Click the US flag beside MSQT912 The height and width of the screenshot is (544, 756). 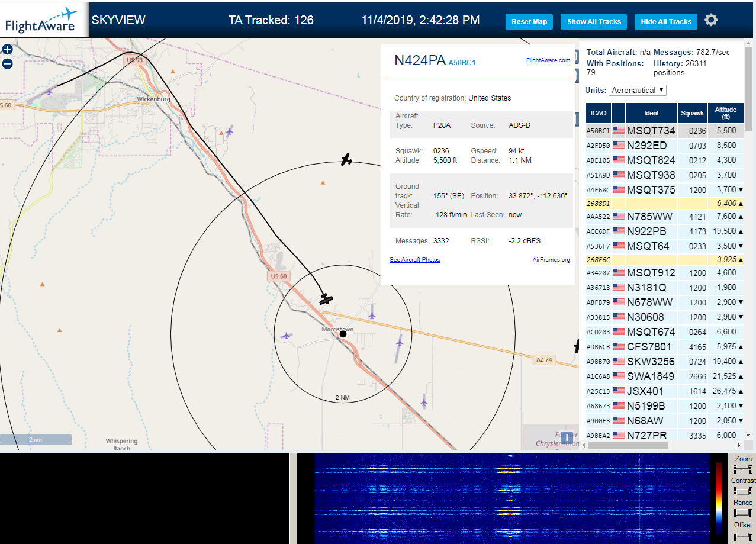(x=619, y=272)
